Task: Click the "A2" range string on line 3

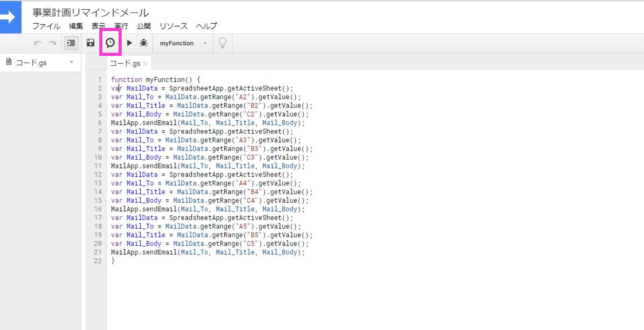Action: coord(243,97)
